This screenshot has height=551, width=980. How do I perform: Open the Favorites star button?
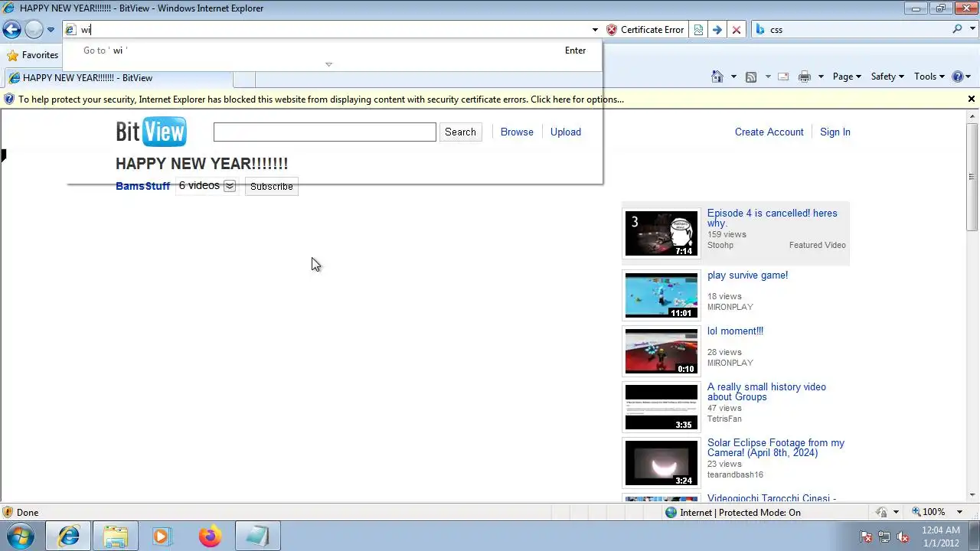click(32, 55)
